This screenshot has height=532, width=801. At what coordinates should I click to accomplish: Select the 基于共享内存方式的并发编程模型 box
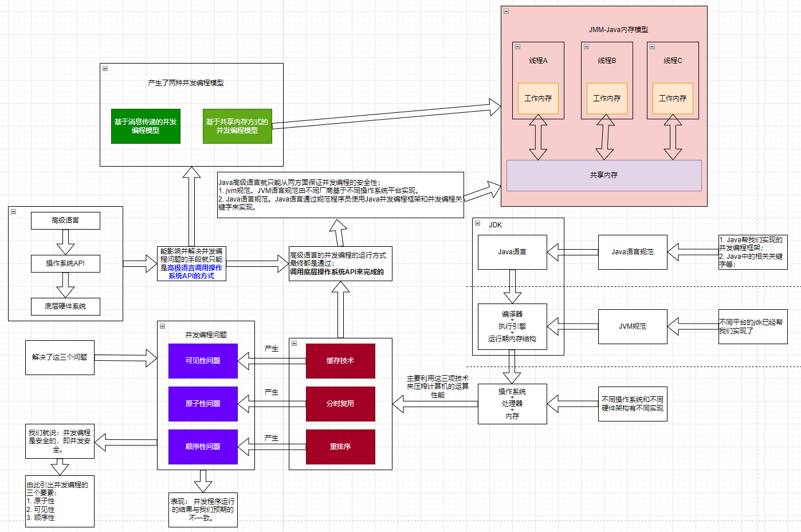pos(237,126)
